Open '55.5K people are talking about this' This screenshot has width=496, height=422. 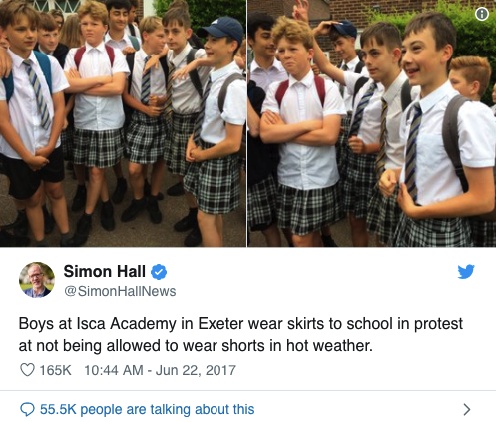point(147,409)
